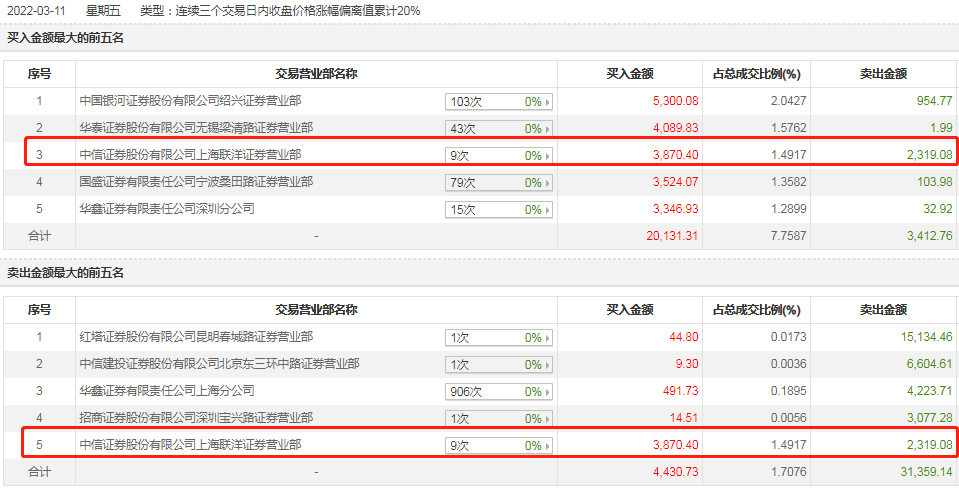Click 红塔证券股份有限公司昆明春城路证券营业部
The width and height of the screenshot is (959, 489).
coord(196,337)
